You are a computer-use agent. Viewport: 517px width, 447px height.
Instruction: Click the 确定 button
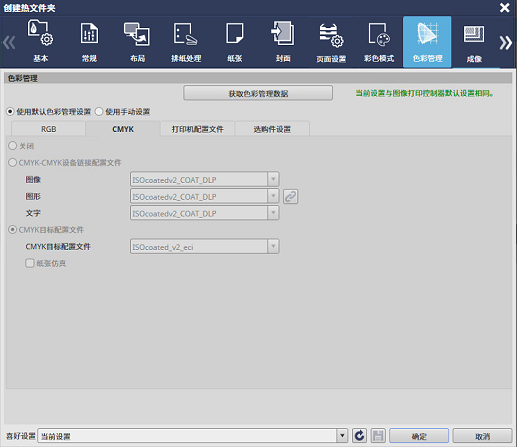click(419, 436)
